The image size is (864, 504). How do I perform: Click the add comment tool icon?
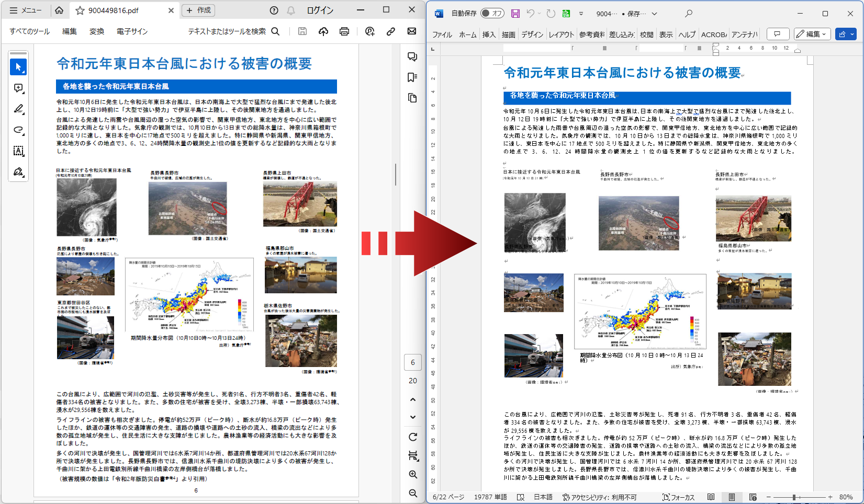click(18, 88)
